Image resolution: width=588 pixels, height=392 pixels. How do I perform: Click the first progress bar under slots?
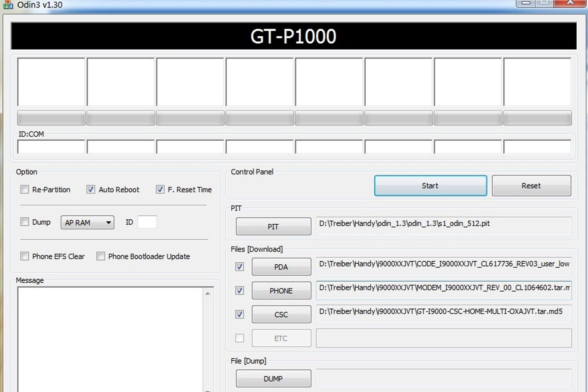[51, 118]
